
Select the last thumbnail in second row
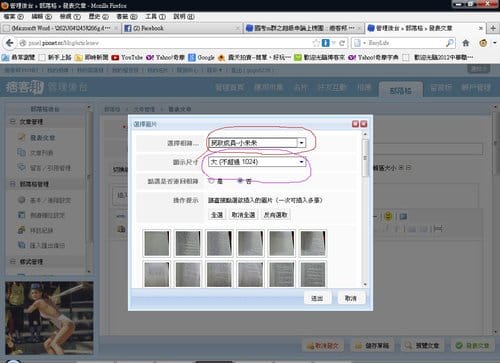pos(313,274)
